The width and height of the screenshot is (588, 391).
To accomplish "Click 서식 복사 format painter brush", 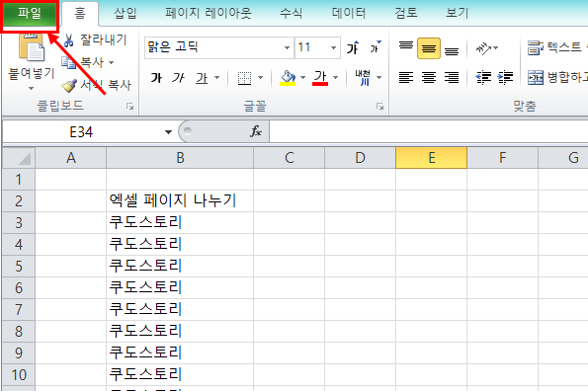I will coord(97,85).
